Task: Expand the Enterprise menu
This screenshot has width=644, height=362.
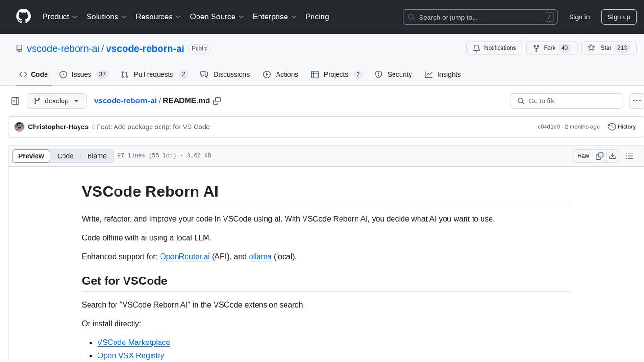Action: coord(275,17)
